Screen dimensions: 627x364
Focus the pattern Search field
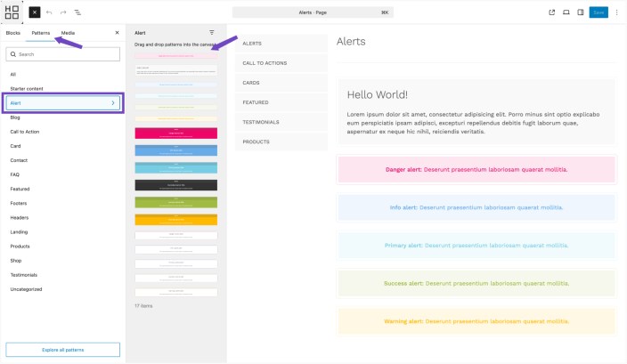pyautogui.click(x=62, y=54)
